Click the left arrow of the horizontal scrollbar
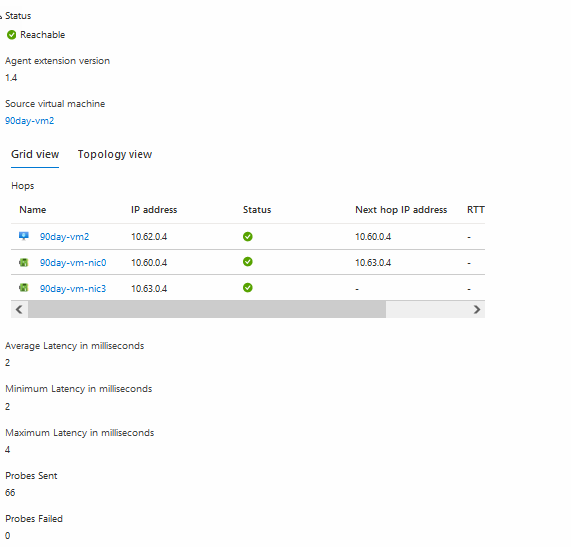The width and height of the screenshot is (571, 547). coord(19,310)
